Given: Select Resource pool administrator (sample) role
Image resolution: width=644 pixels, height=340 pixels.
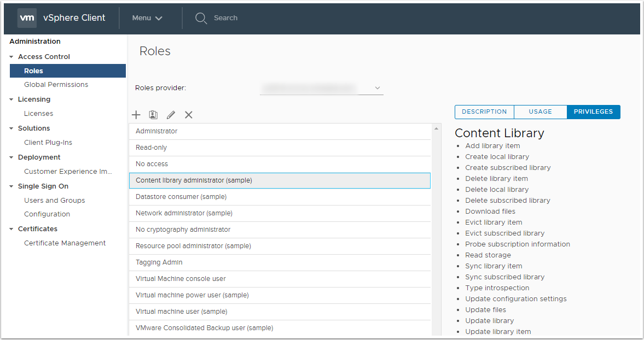Looking at the screenshot, I should 280,246.
